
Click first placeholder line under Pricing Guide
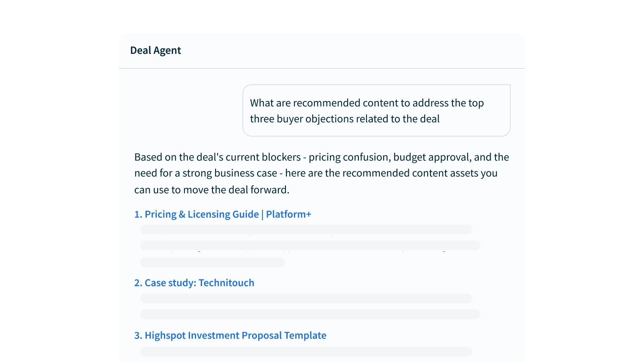306,230
